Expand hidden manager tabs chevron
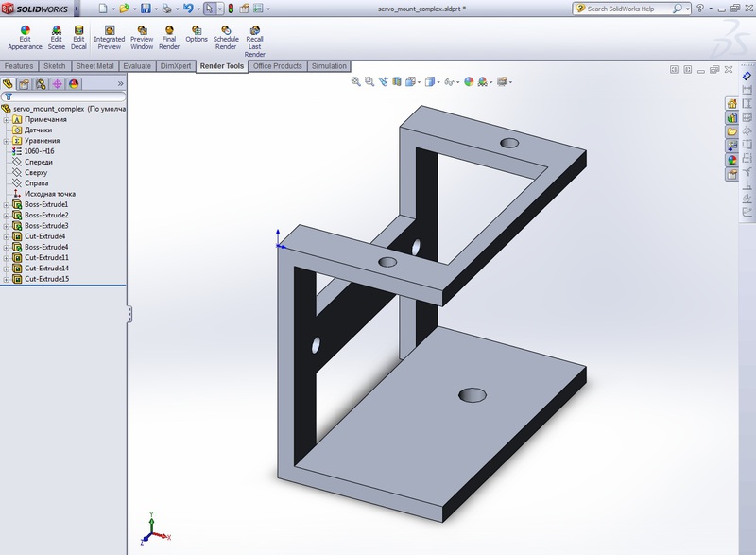756x555 pixels. click(121, 84)
